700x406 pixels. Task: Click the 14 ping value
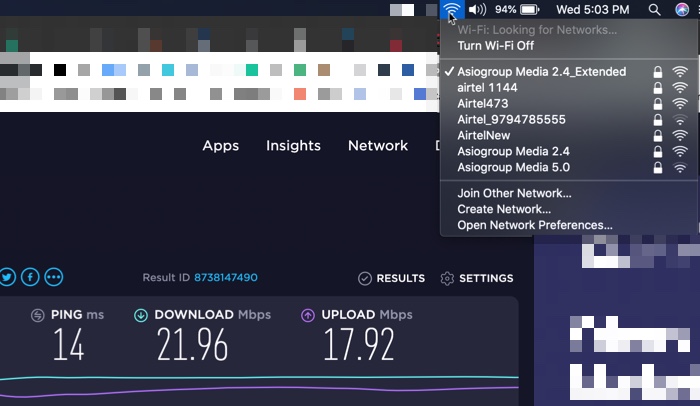(68, 344)
